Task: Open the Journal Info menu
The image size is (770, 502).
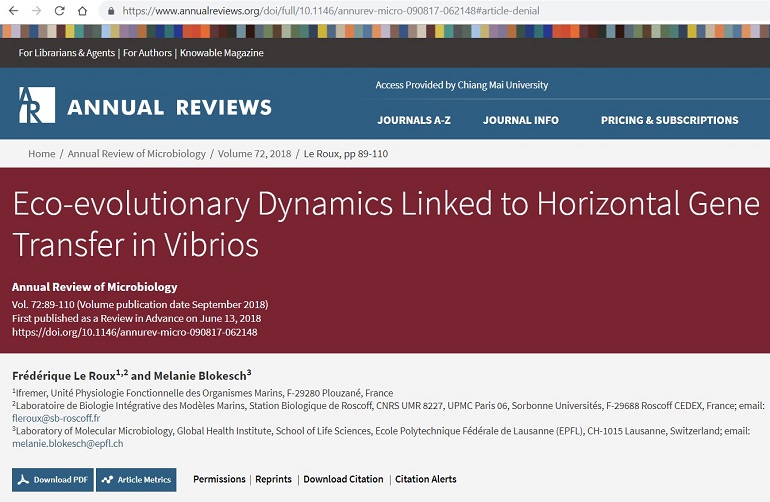Action: 521,120
